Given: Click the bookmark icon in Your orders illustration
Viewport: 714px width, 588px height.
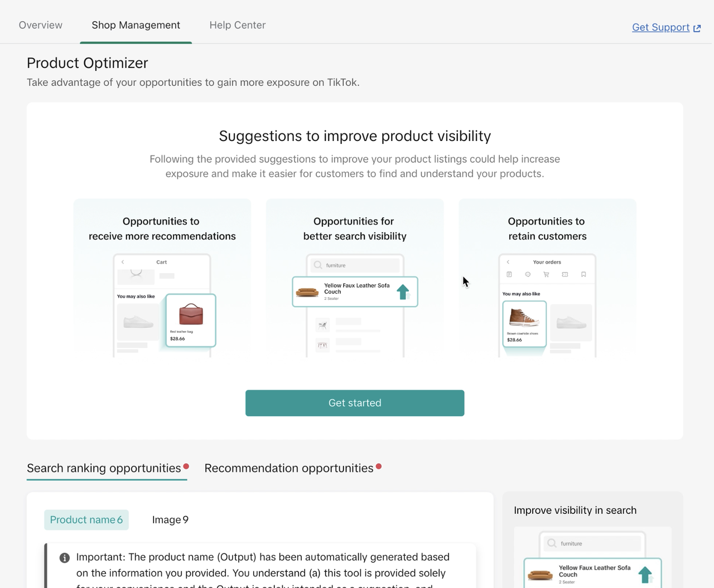Looking at the screenshot, I should tap(583, 274).
